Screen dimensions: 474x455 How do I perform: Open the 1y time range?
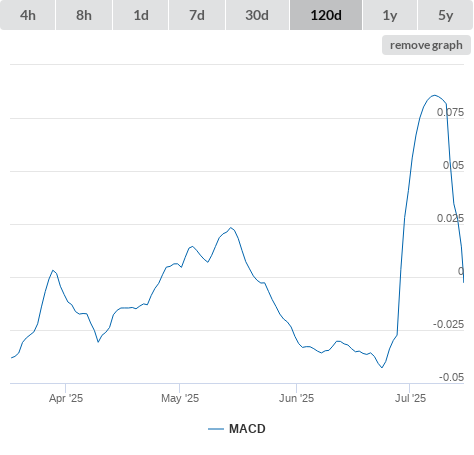(x=390, y=15)
